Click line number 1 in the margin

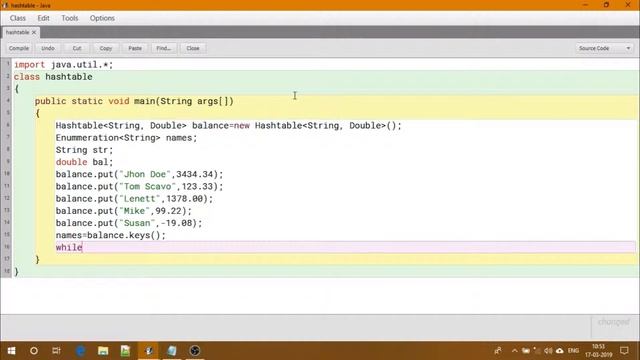pos(8,64)
